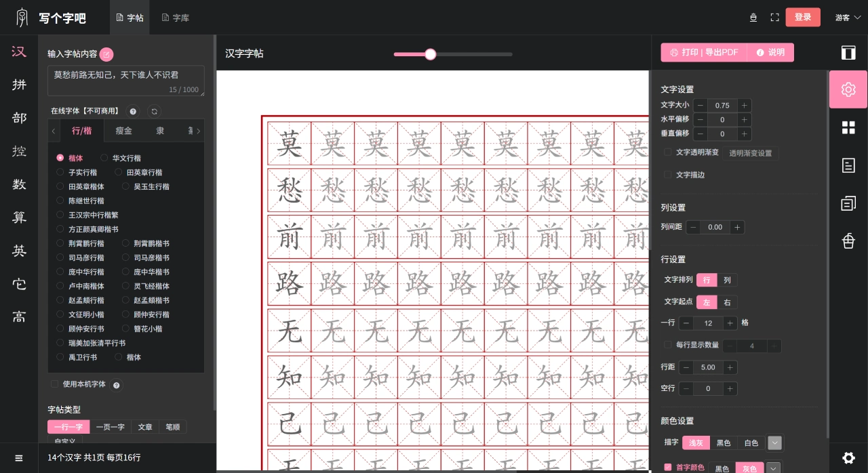Screen dimensions: 868x473
Task: Click the copy pages icon in right sidebar
Action: click(x=848, y=203)
